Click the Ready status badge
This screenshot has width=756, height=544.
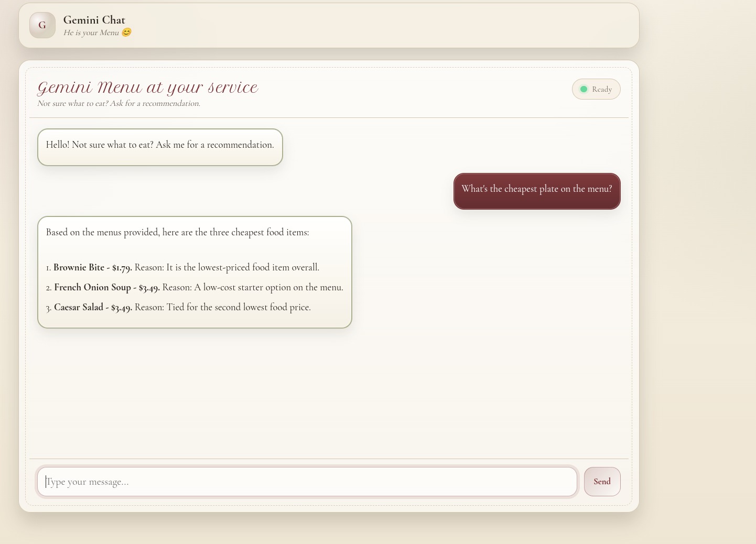(596, 89)
